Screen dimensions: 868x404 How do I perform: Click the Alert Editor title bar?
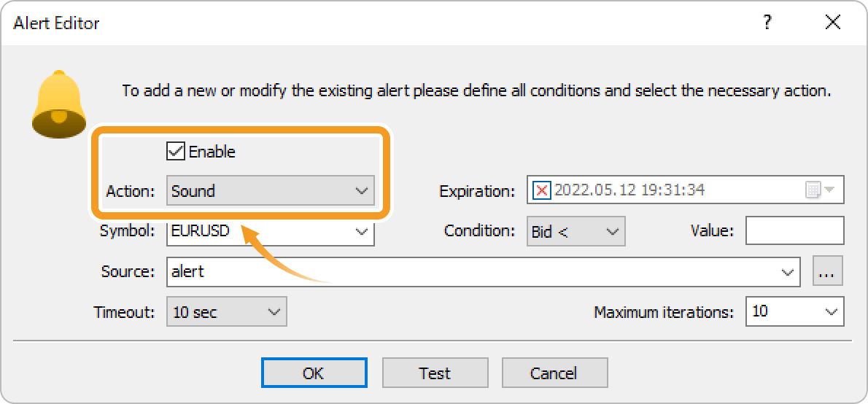click(x=365, y=23)
